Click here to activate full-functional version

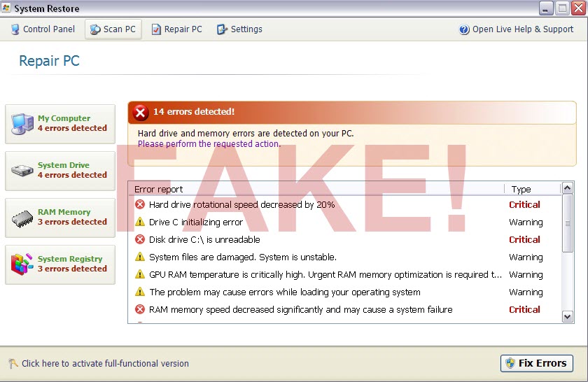pos(105,363)
